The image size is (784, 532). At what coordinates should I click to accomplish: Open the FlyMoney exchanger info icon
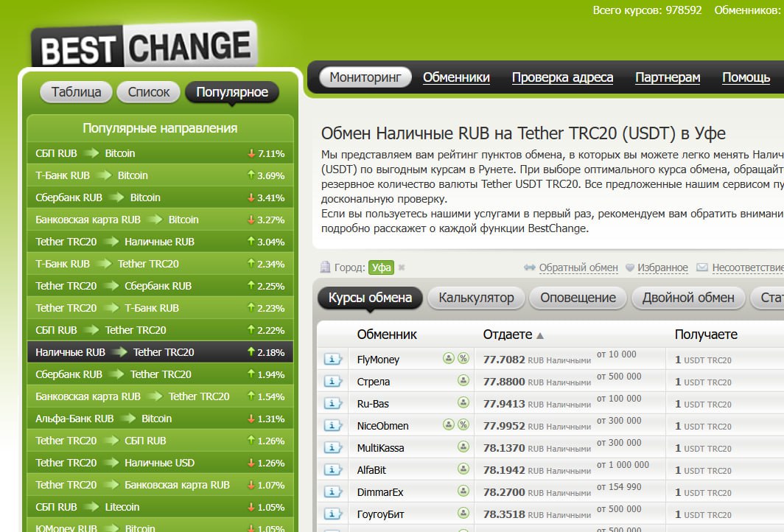pyautogui.click(x=332, y=359)
